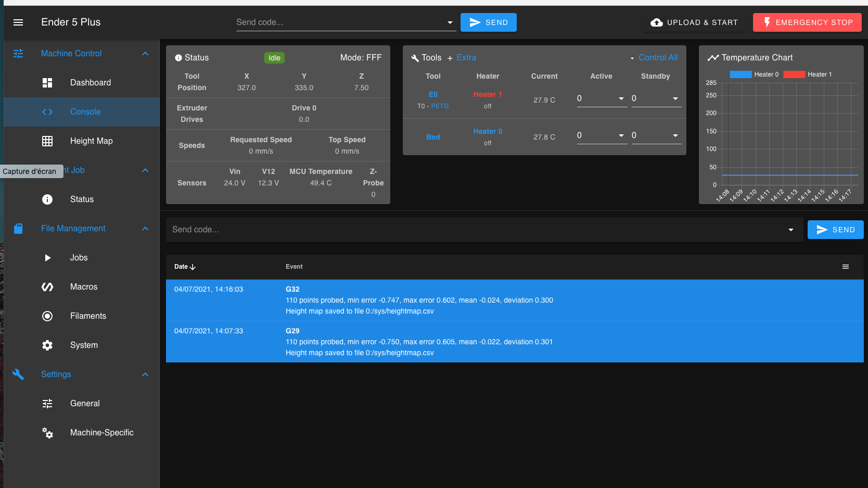Click the Event column header

coord(294,267)
